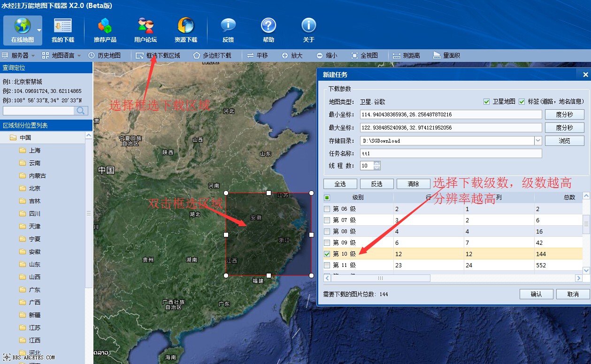This screenshot has height=364, width=591.
Task: Switch to 全视图 full view
Action: tap(364, 55)
